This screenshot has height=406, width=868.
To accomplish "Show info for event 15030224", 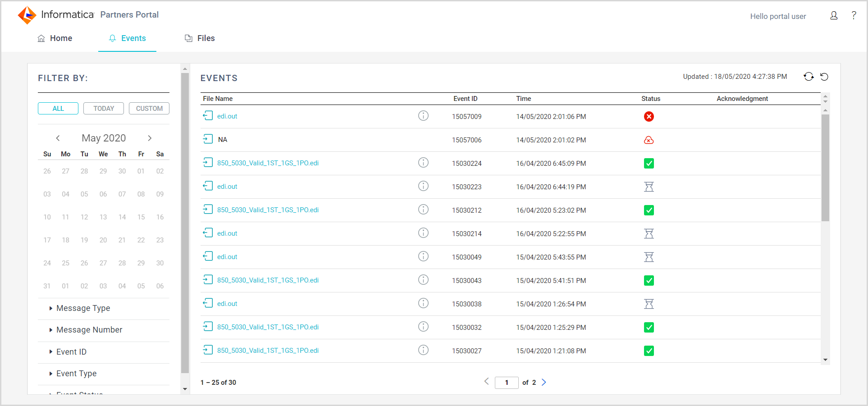I will tap(423, 163).
